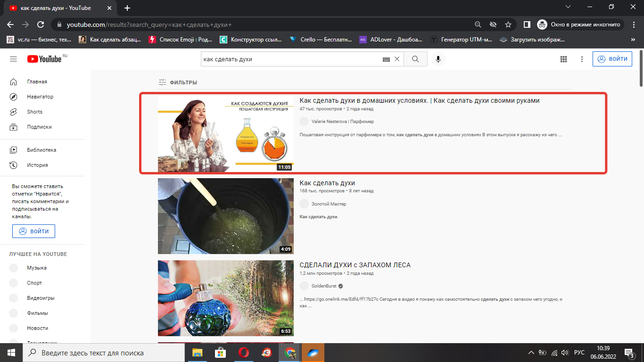This screenshot has width=644, height=362.
Task: Open File Explorer from the taskbar
Action: (197, 353)
